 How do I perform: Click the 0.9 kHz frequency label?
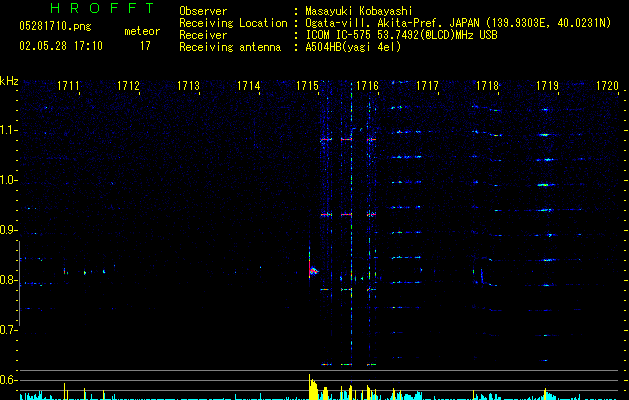pos(8,230)
